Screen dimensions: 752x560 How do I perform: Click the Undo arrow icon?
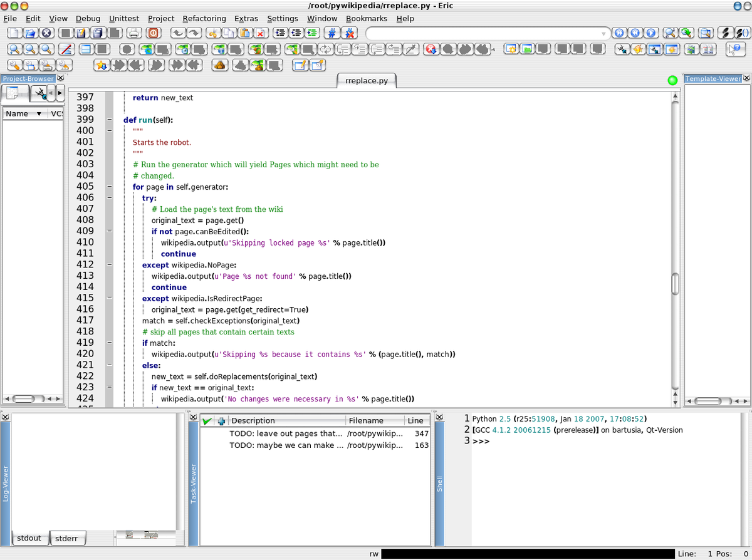click(x=178, y=33)
